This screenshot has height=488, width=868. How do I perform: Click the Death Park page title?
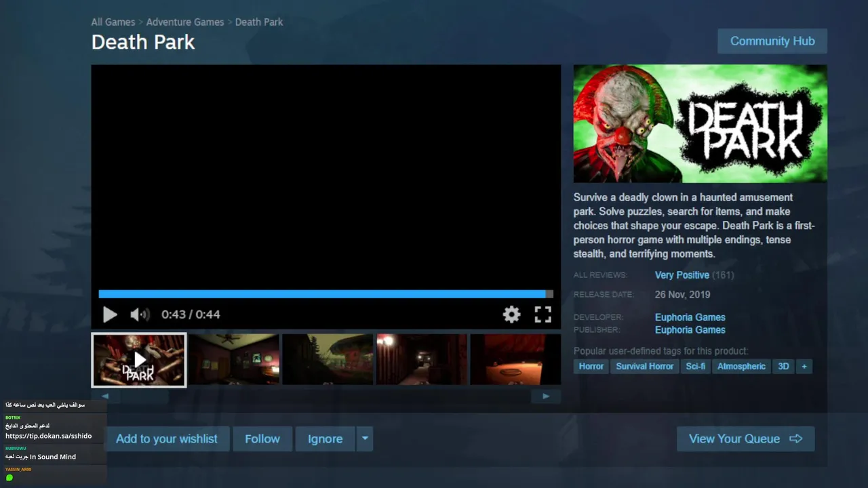143,42
